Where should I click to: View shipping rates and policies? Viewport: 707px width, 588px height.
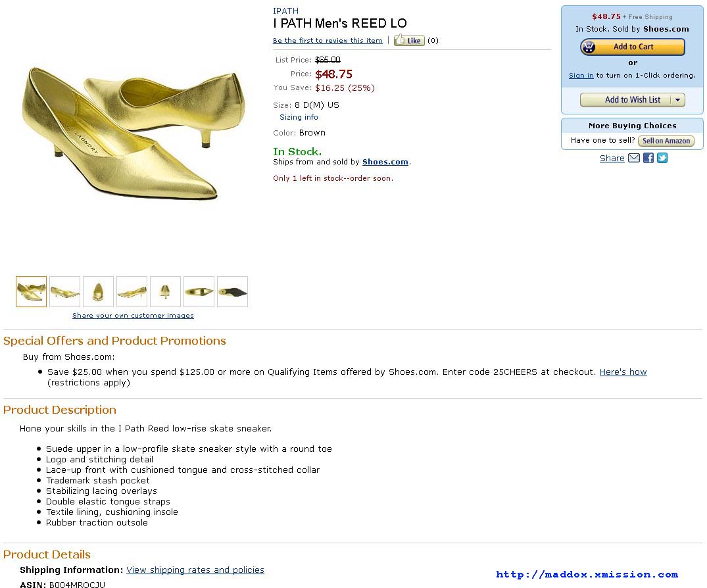[195, 570]
